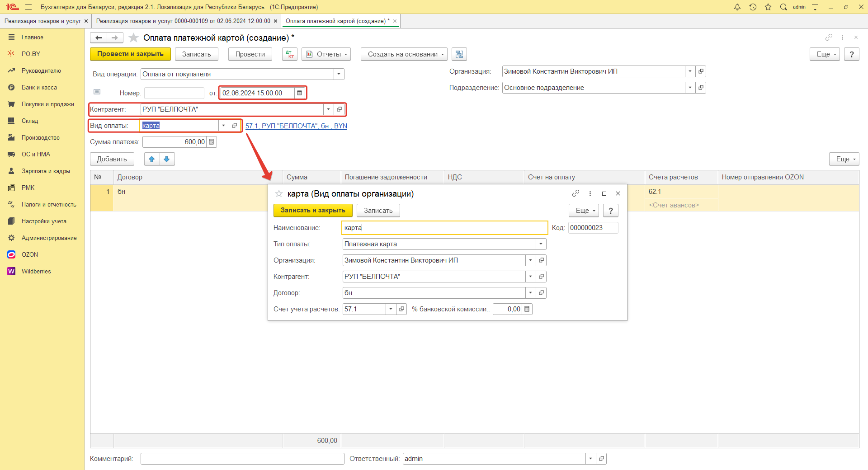Open calculator for банковской комиссии
The image size is (868, 470).
tap(527, 309)
